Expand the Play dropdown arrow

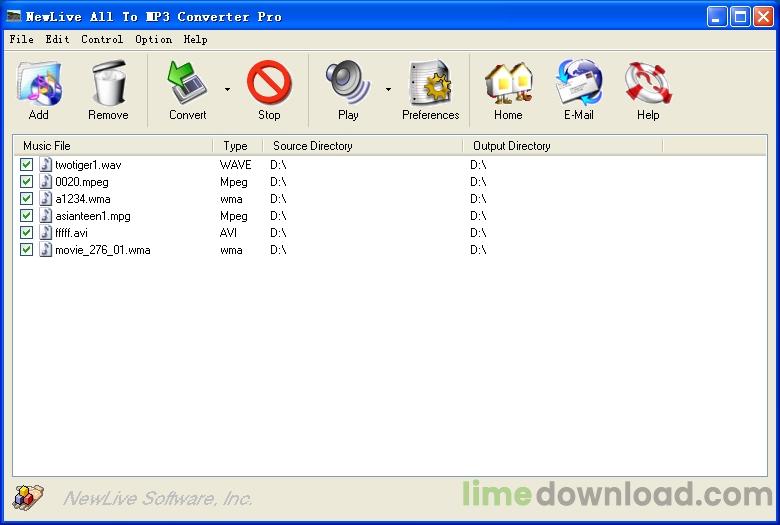388,90
